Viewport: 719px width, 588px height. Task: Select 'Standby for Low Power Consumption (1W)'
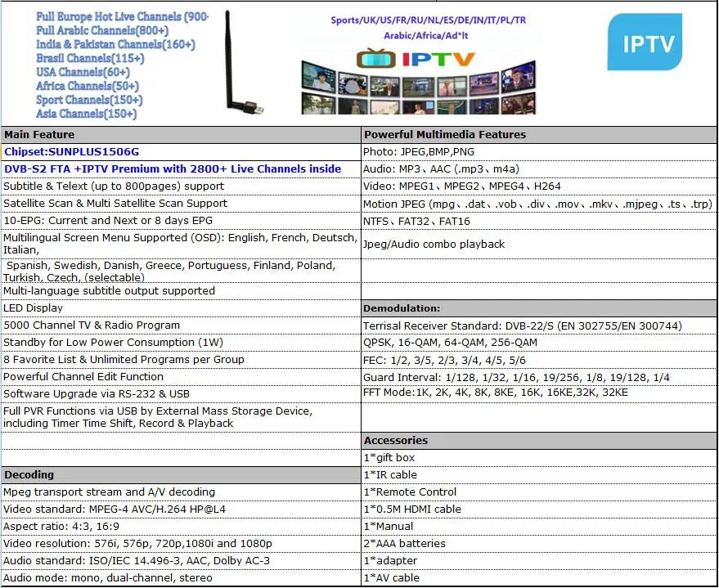(x=181, y=343)
